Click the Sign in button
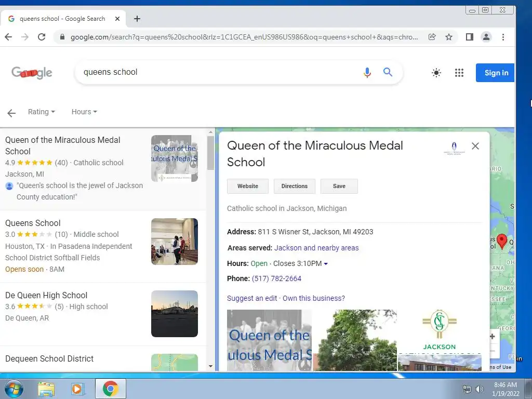Image resolution: width=532 pixels, height=399 pixels. (x=495, y=73)
